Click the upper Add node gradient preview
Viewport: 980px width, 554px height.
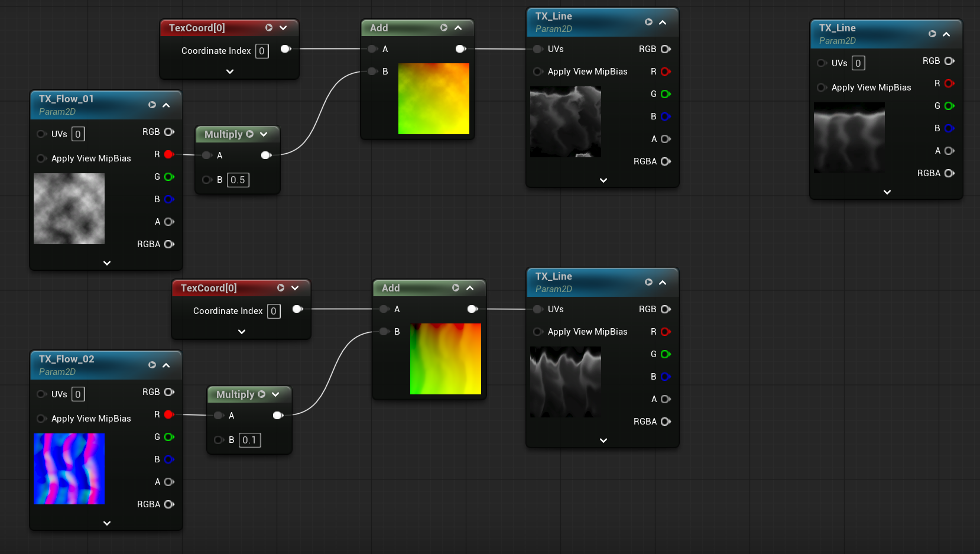point(434,99)
